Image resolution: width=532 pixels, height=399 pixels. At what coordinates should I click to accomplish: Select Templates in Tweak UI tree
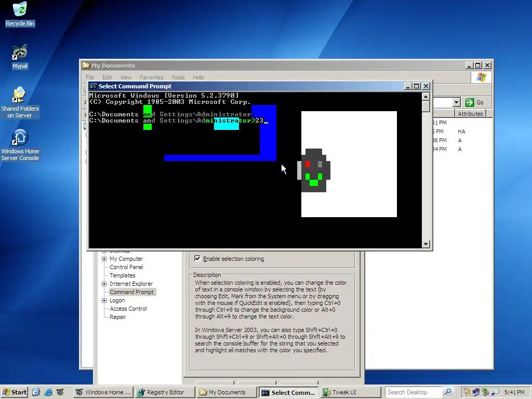(123, 275)
